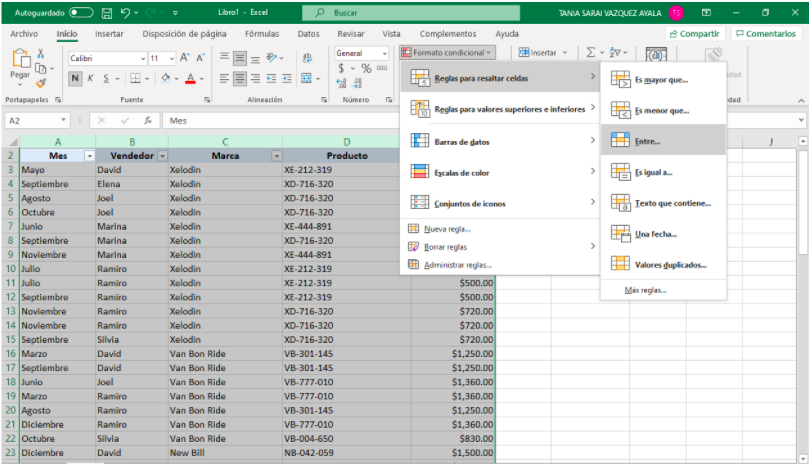811x464 pixels.
Task: Increase font size with larger A
Action: tap(185, 58)
